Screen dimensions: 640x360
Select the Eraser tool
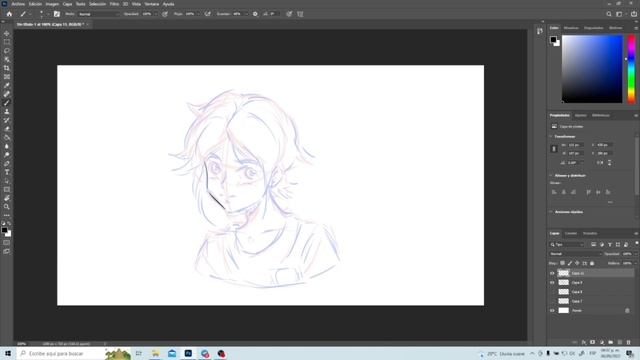coord(7,129)
